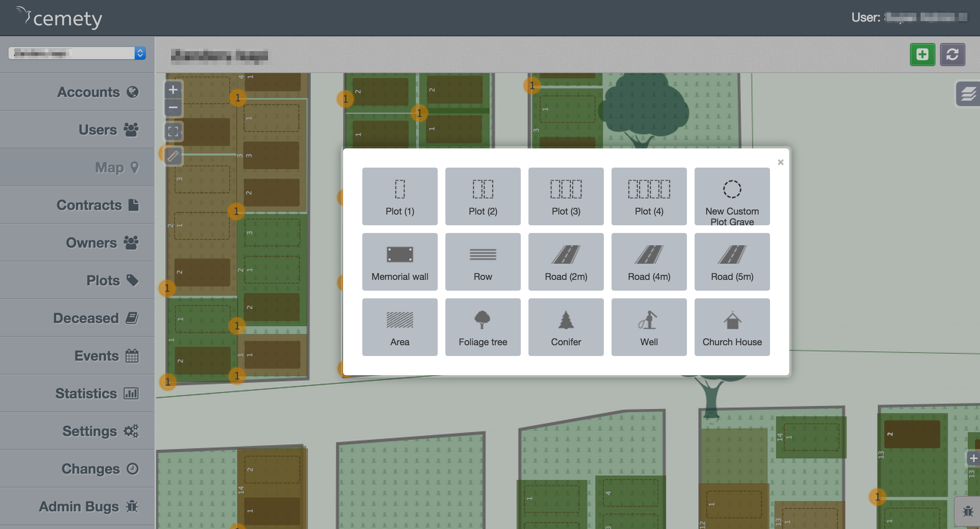The height and width of the screenshot is (529, 980).
Task: Open the map layers panel
Action: [968, 93]
